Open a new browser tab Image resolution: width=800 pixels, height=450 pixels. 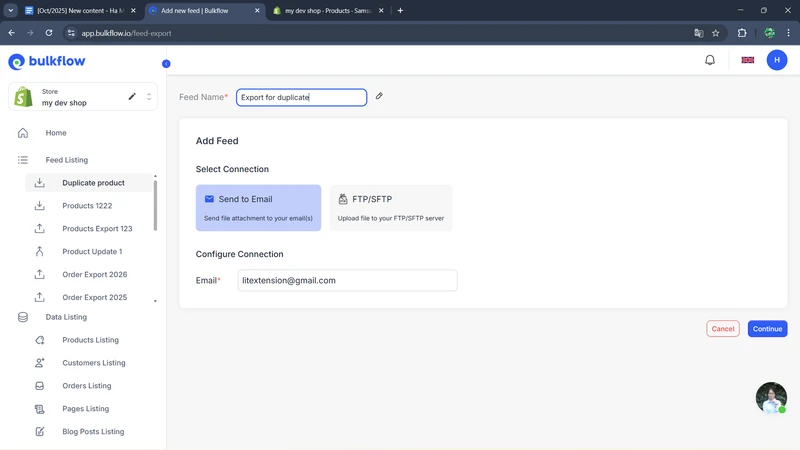tap(400, 10)
